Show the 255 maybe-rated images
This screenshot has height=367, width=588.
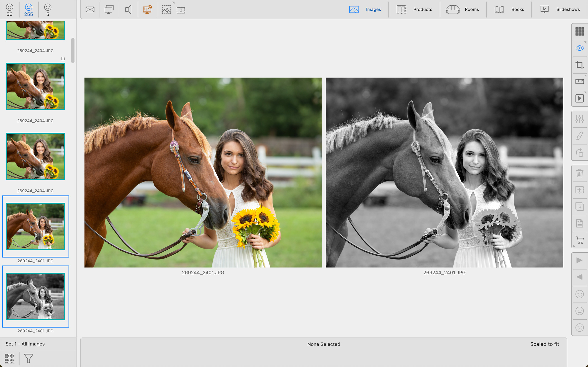[28, 10]
